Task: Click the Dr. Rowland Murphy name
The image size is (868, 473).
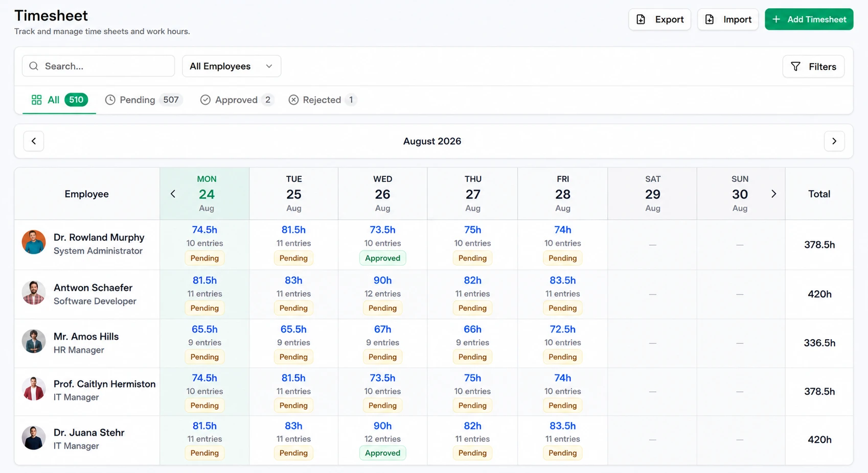Action: tap(99, 238)
